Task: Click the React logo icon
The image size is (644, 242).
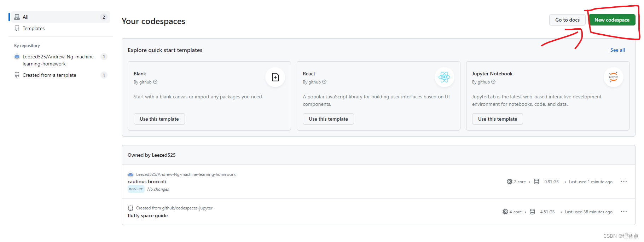Action: (444, 77)
